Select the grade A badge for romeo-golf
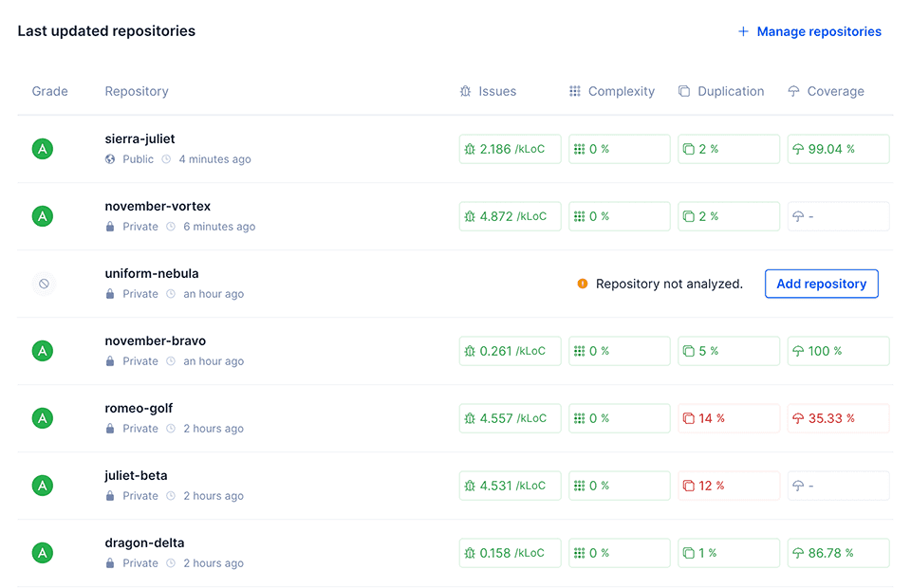The width and height of the screenshot is (911, 588). pyautogui.click(x=42, y=418)
